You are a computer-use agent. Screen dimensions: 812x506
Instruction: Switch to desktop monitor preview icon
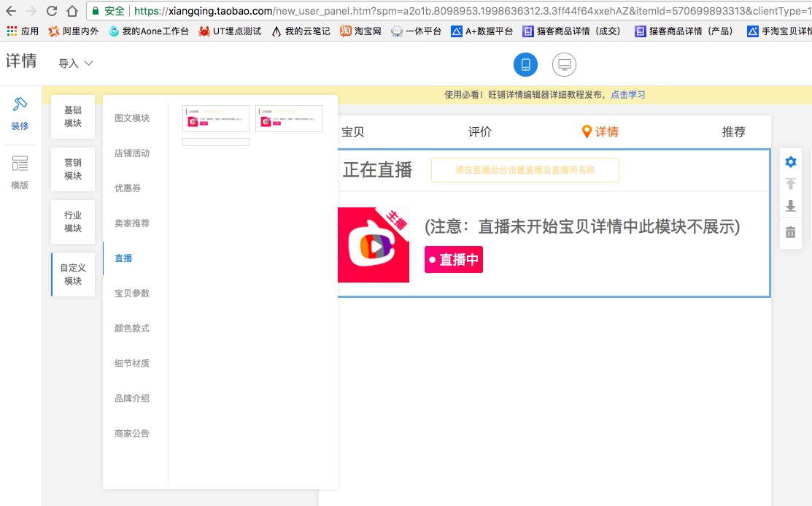(564, 65)
